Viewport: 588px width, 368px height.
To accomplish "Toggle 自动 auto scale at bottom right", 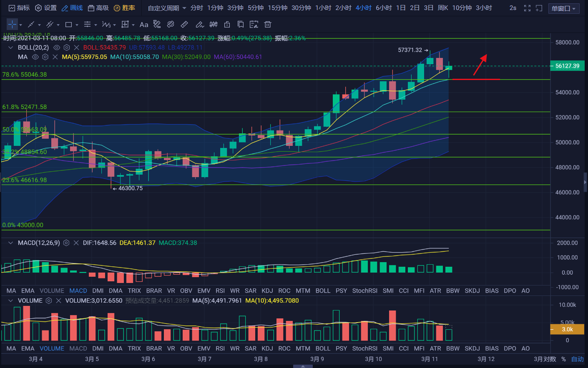I will (577, 359).
